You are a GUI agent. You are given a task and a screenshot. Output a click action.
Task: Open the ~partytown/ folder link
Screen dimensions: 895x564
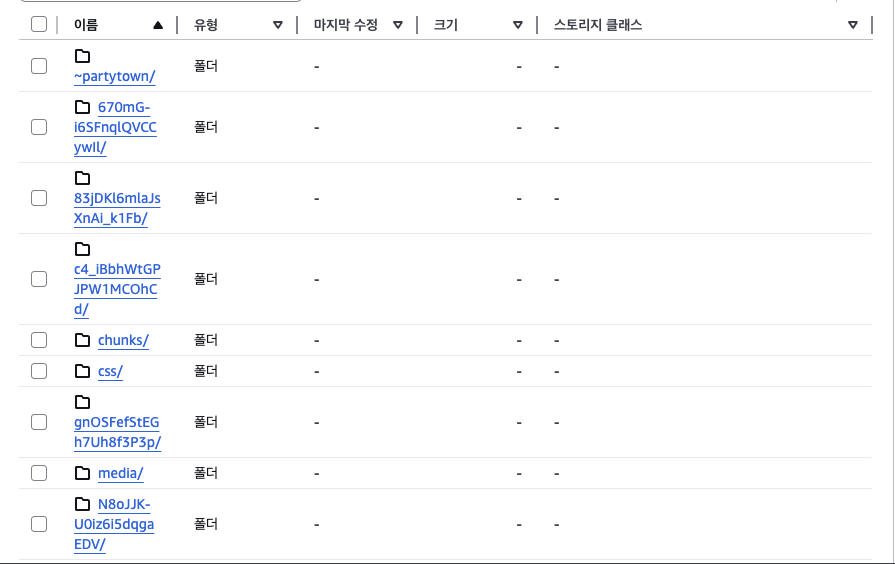tap(114, 77)
